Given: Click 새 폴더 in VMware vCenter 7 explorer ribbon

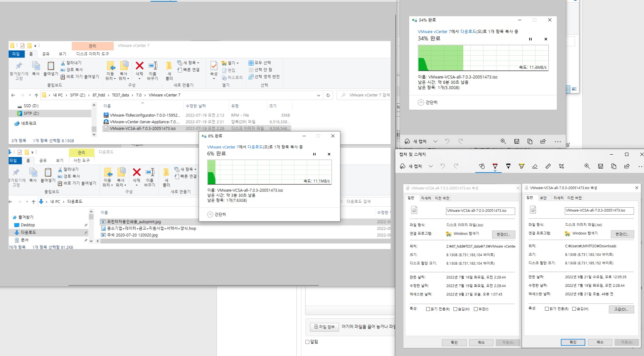Looking at the screenshot, I should point(169,71).
